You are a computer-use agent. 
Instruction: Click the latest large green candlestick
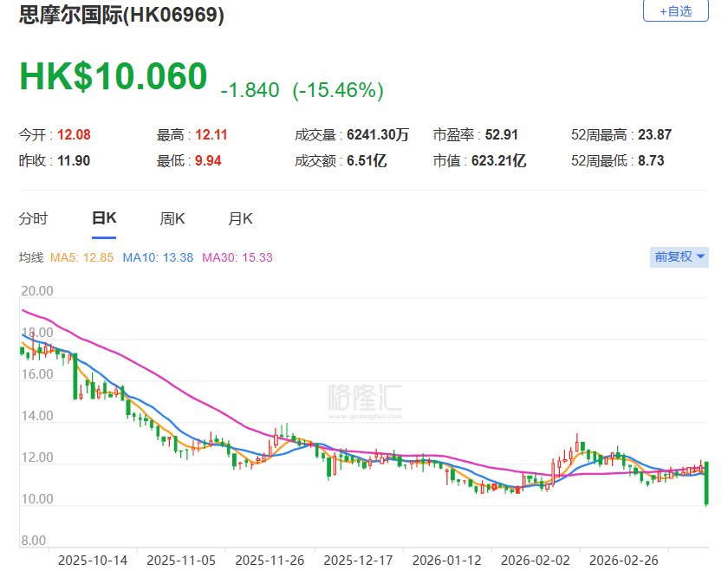point(706,483)
